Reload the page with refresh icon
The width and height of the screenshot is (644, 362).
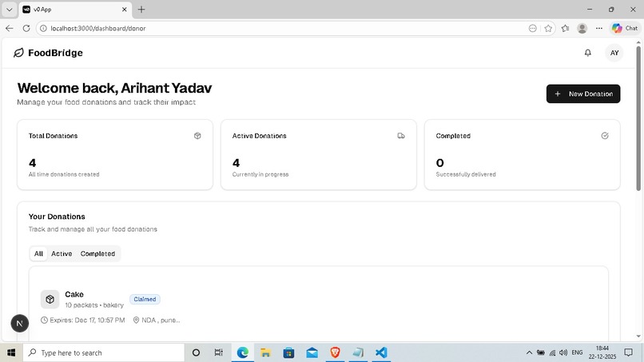pos(26,28)
